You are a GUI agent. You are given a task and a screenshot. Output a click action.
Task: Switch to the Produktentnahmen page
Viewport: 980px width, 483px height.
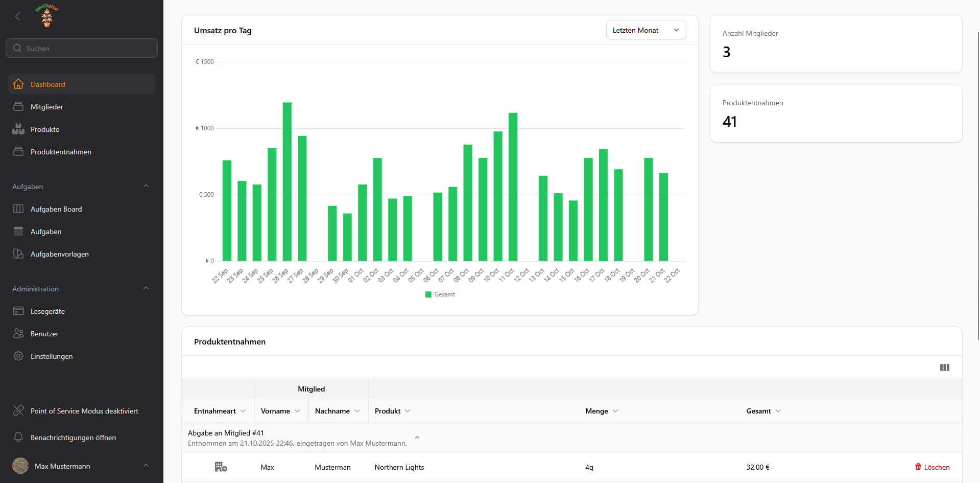60,151
